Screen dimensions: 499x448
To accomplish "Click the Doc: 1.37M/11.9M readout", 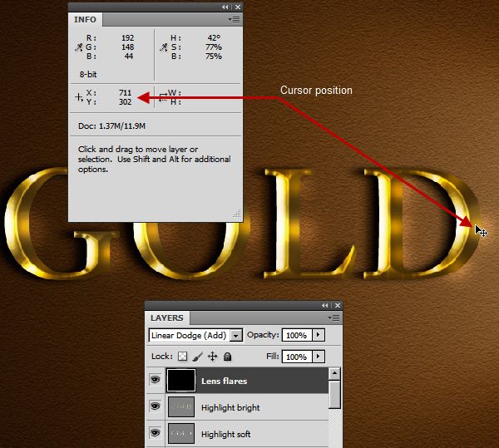I will [111, 126].
